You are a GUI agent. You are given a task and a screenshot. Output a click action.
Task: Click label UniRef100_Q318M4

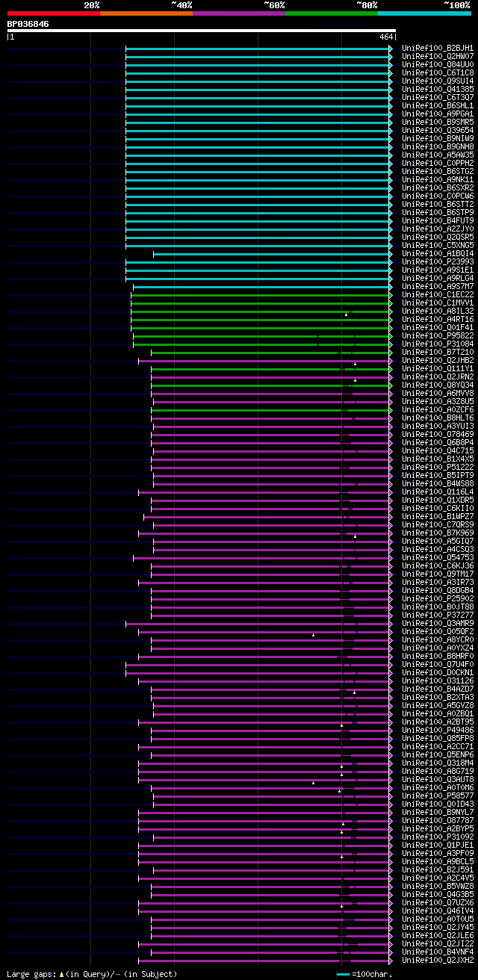[438, 763]
